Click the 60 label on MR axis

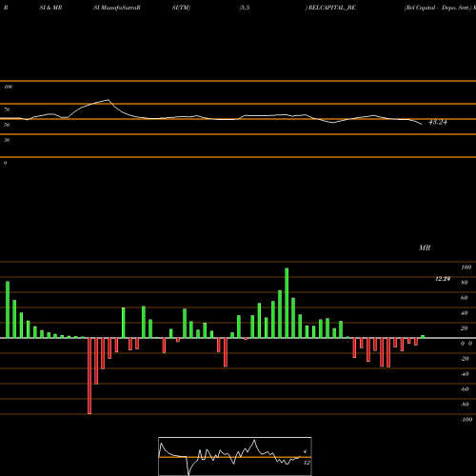point(465,298)
